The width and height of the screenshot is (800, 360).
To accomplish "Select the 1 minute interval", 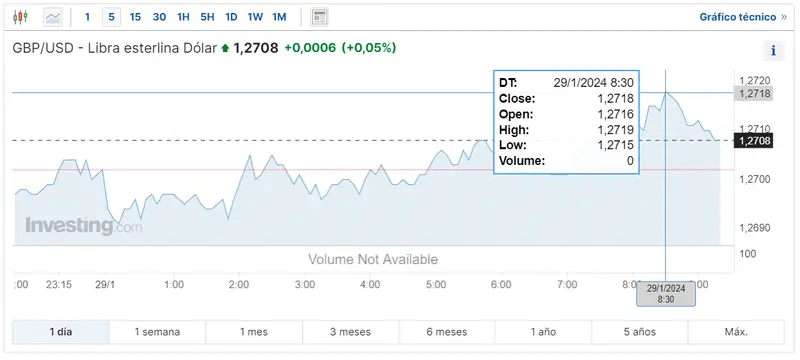I will pos(87,17).
